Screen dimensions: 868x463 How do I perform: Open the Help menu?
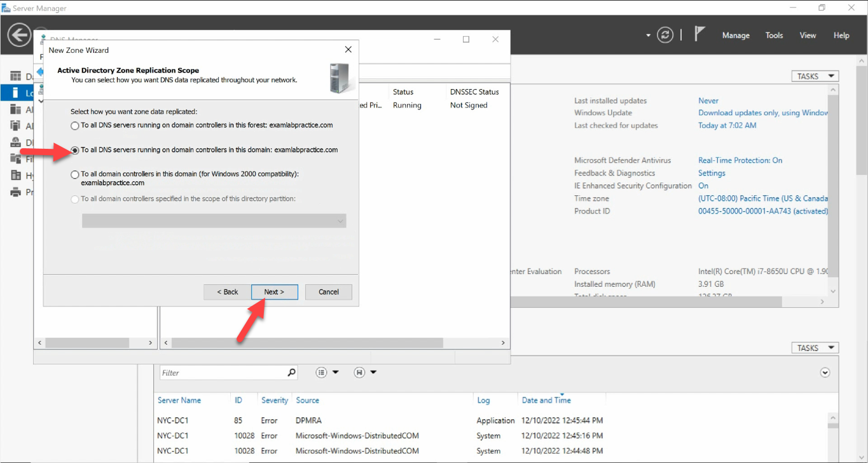pos(841,36)
